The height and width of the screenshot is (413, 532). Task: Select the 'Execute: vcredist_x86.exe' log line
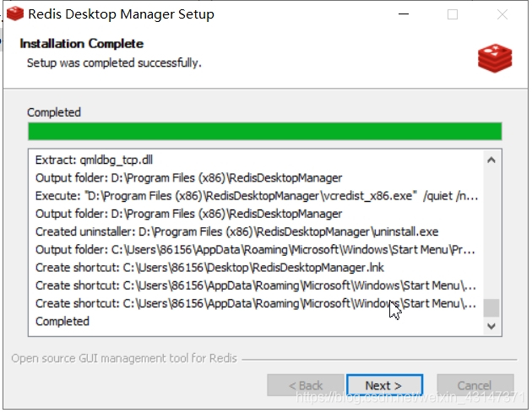[257, 196]
